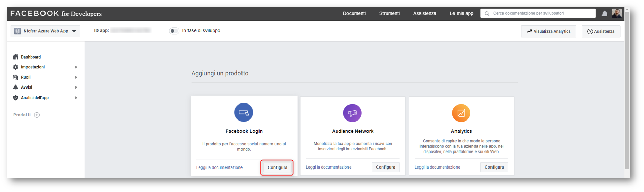The width and height of the screenshot is (644, 192).
Task: Toggle the In fase di sviluppo switch
Action: coord(174,31)
